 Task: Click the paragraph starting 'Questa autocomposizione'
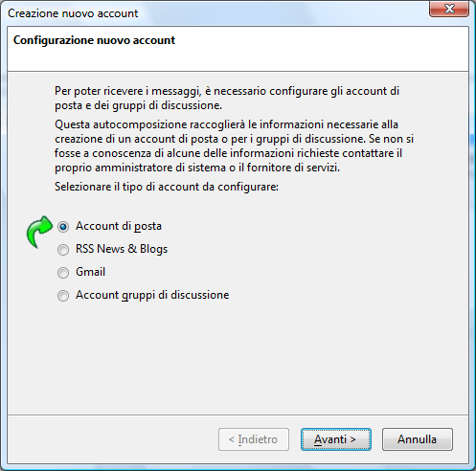pos(234,146)
